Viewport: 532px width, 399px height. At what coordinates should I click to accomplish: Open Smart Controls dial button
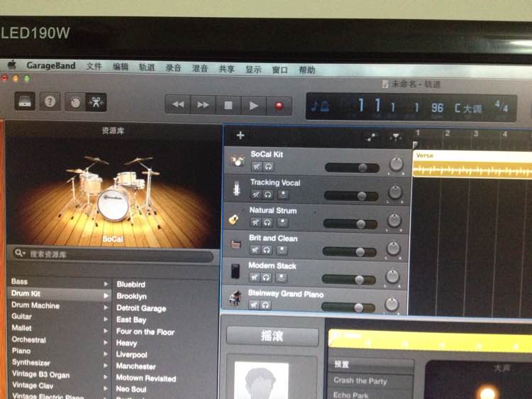pos(75,102)
